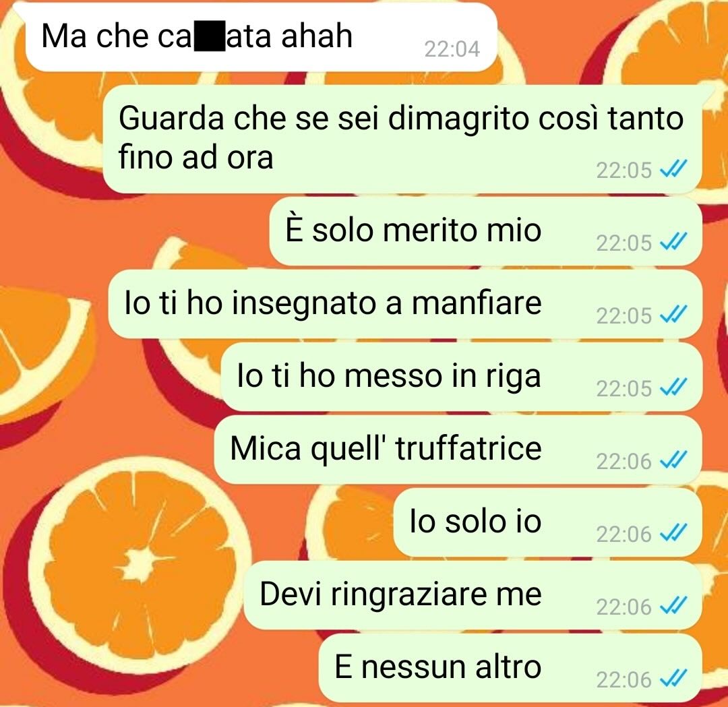The image size is (728, 707).
Task: Tap the 'E nessun altro' bubble
Action: pyautogui.click(x=510, y=669)
